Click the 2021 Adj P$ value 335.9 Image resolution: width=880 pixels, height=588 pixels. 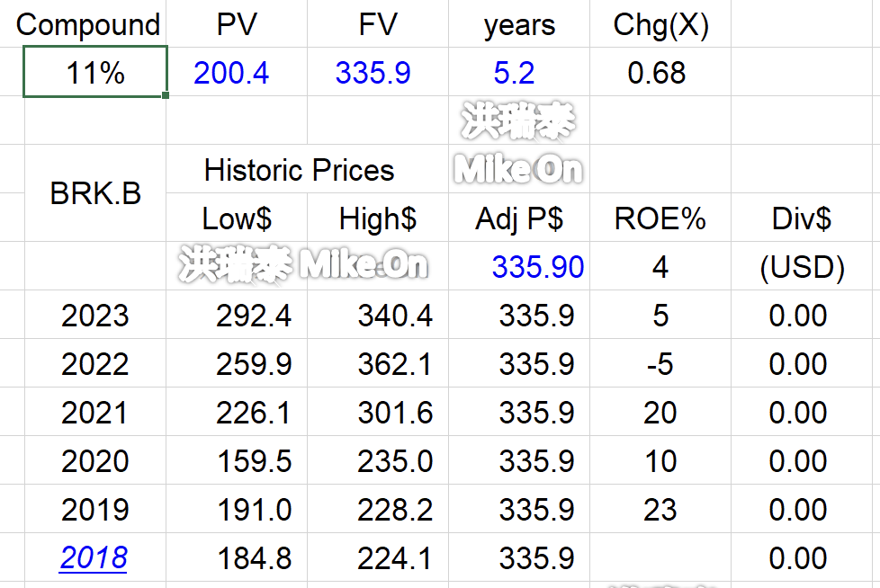tap(537, 413)
